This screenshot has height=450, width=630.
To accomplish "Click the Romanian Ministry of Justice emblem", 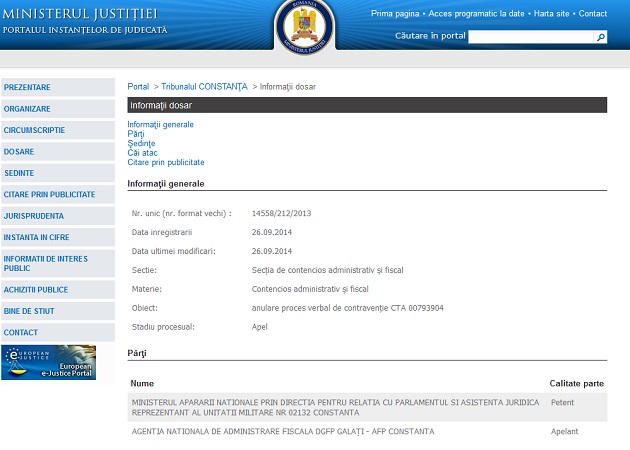I will 306,25.
